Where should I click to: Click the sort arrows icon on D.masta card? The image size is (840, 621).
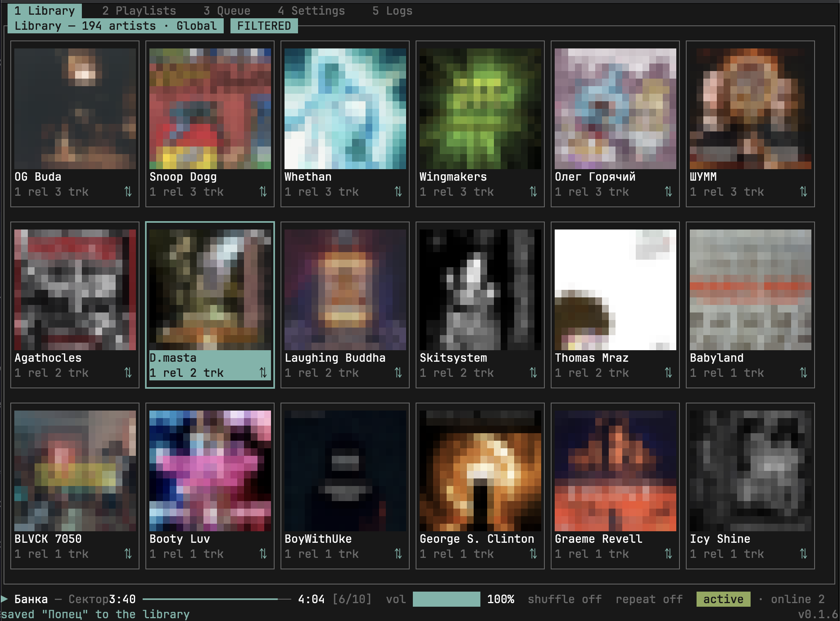pyautogui.click(x=263, y=373)
